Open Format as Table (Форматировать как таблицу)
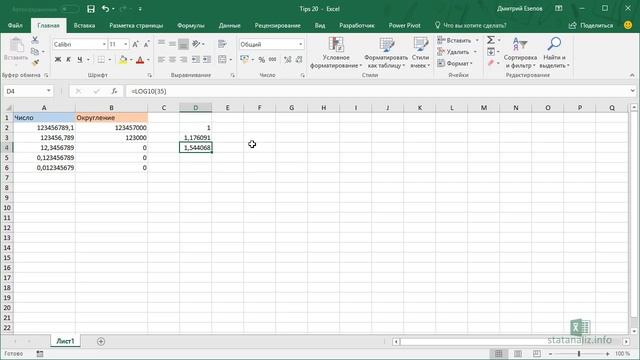The width and height of the screenshot is (640, 360). (386, 53)
